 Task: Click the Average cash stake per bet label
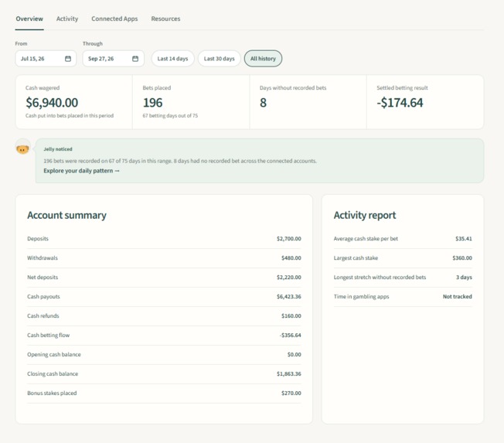tap(366, 239)
